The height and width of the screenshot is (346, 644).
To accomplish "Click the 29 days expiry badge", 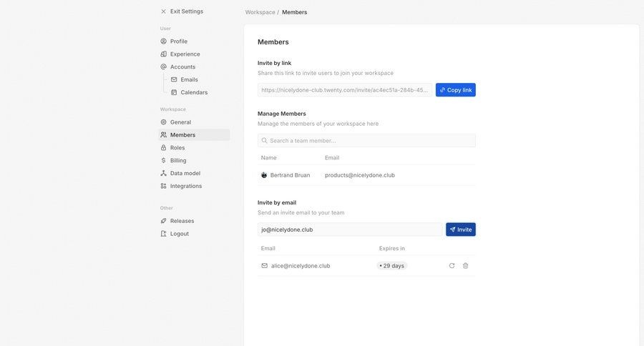I will click(x=392, y=265).
